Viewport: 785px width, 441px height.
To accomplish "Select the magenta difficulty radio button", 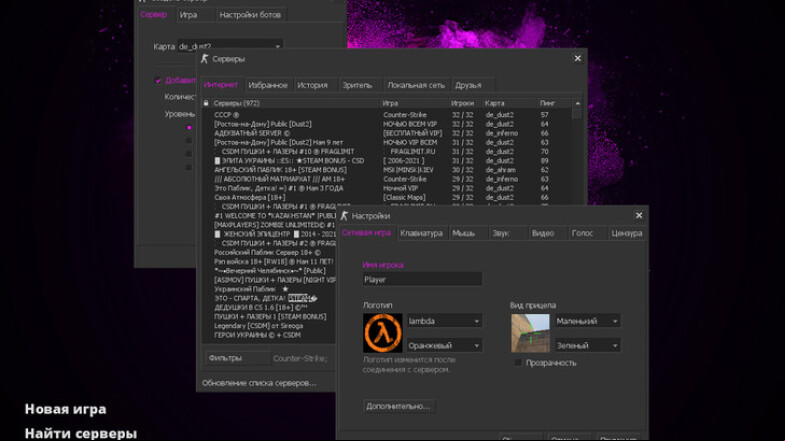I will tap(189, 128).
